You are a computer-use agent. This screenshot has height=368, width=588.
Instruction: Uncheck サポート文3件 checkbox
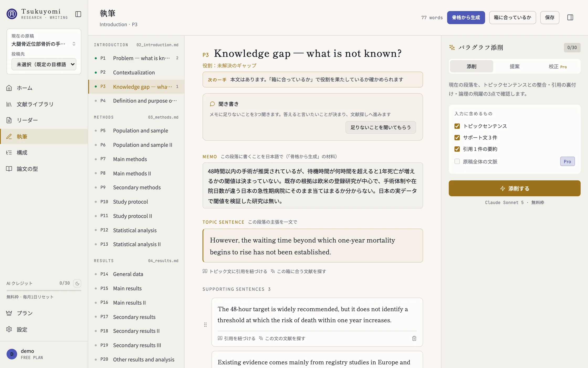point(457,137)
